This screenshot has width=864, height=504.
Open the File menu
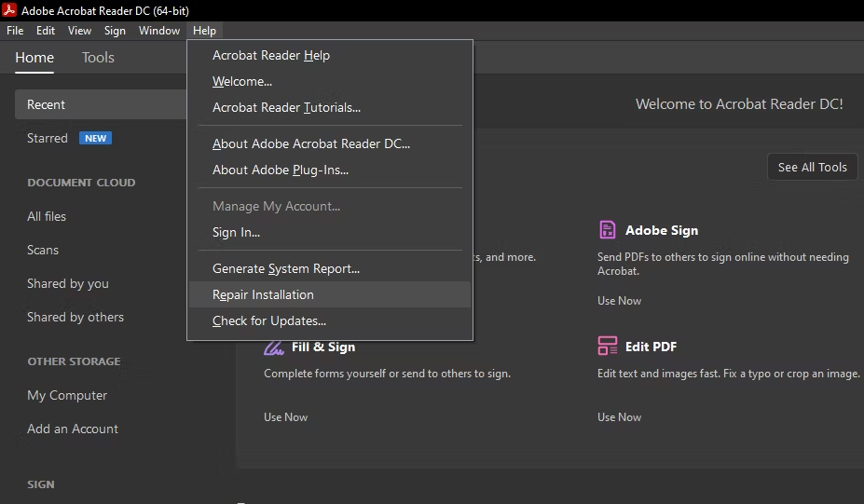point(15,31)
